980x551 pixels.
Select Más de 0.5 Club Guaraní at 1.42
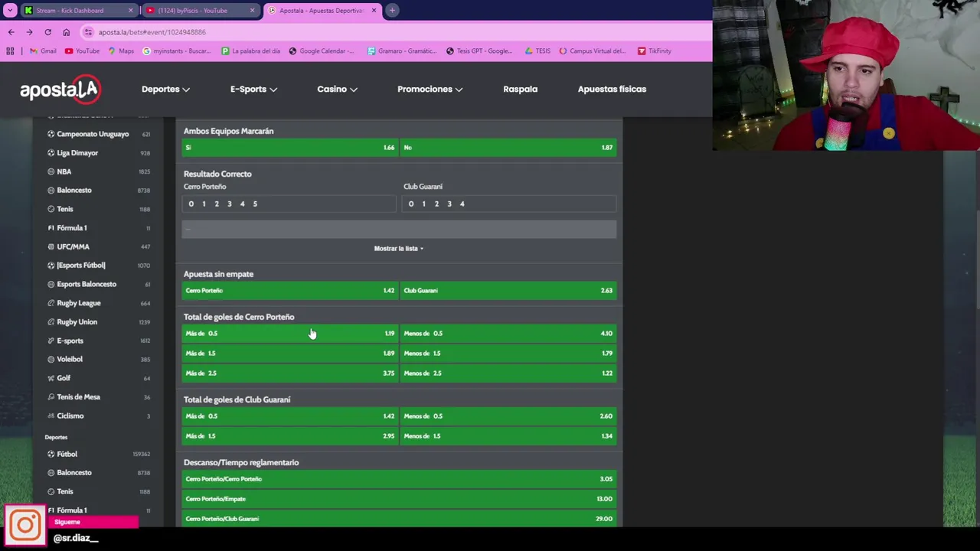click(x=289, y=416)
